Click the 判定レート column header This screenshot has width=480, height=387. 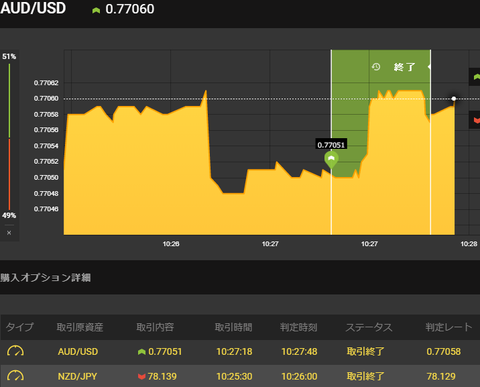coord(449,327)
